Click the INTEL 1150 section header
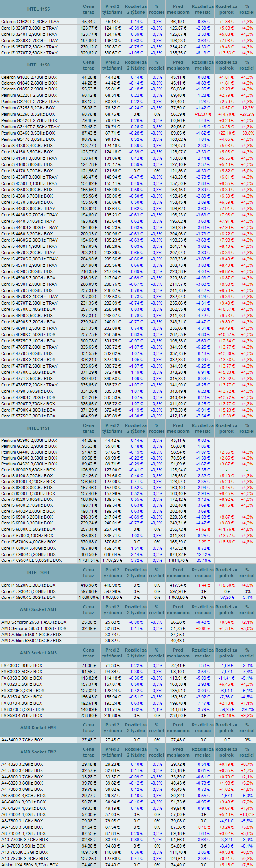Screen dimensions: 256x868 pos(39,65)
